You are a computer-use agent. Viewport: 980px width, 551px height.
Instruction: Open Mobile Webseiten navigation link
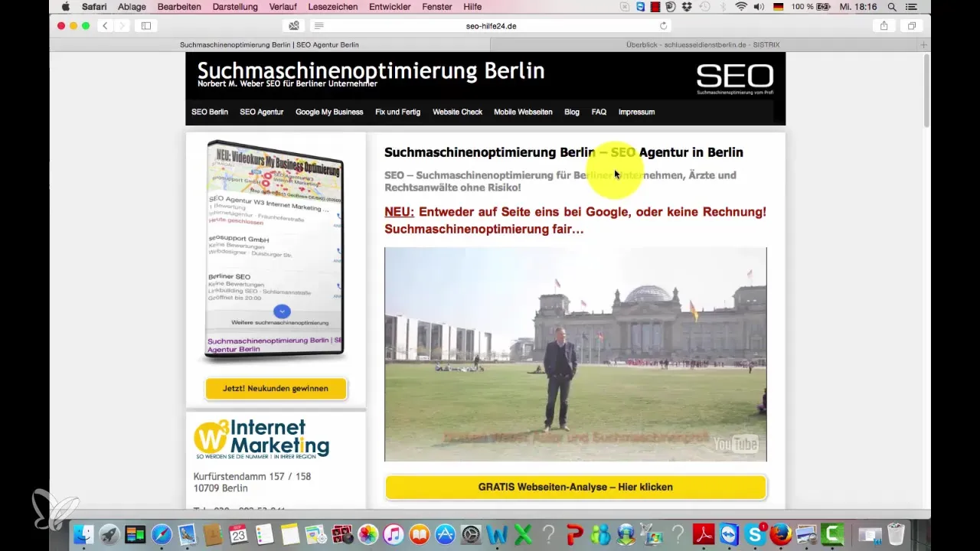click(x=523, y=112)
